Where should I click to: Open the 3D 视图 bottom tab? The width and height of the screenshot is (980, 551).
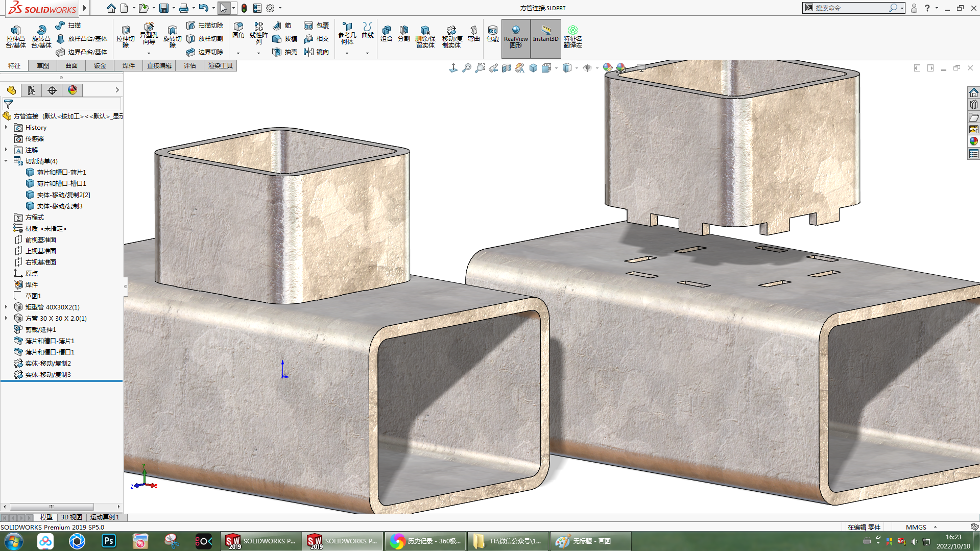71,517
